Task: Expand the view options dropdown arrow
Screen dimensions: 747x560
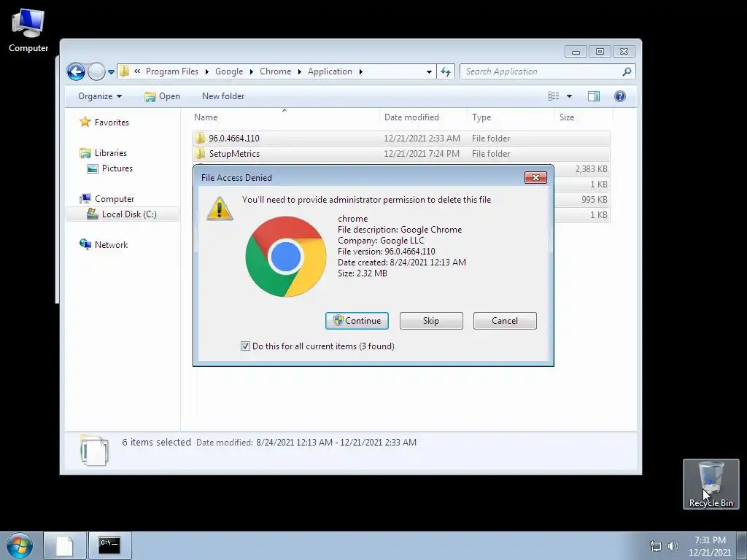Action: pos(569,96)
